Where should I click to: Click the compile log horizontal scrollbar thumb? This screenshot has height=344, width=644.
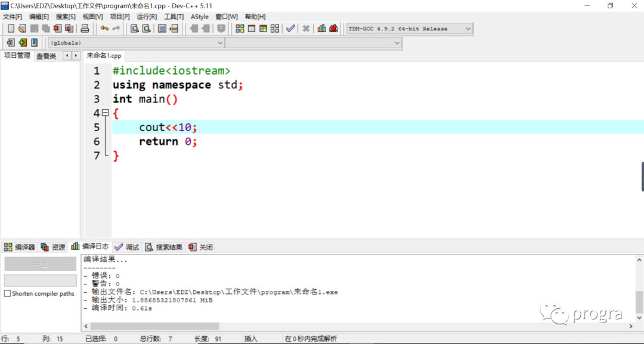[155, 326]
